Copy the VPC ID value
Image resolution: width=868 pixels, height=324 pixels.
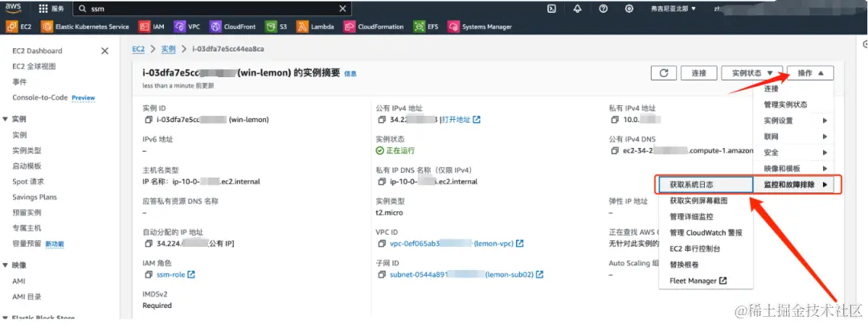(x=382, y=244)
